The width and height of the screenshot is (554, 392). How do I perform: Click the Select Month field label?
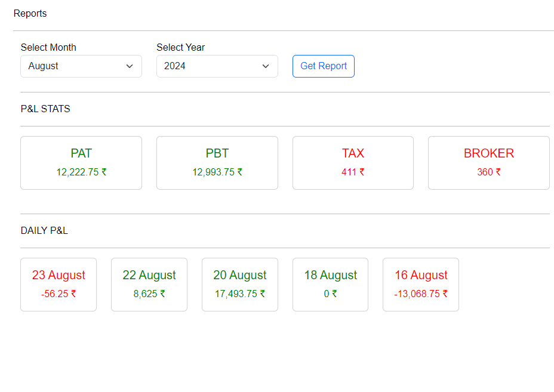tap(48, 47)
